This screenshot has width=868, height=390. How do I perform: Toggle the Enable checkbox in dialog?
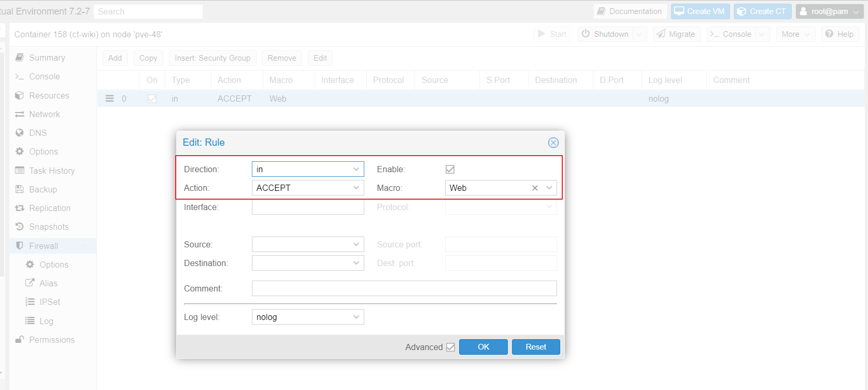coord(450,169)
